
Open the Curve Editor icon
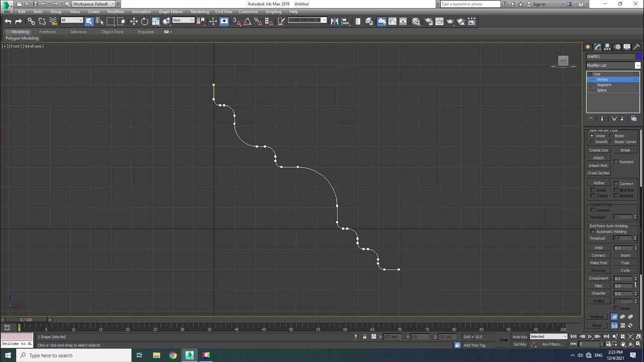392,21
